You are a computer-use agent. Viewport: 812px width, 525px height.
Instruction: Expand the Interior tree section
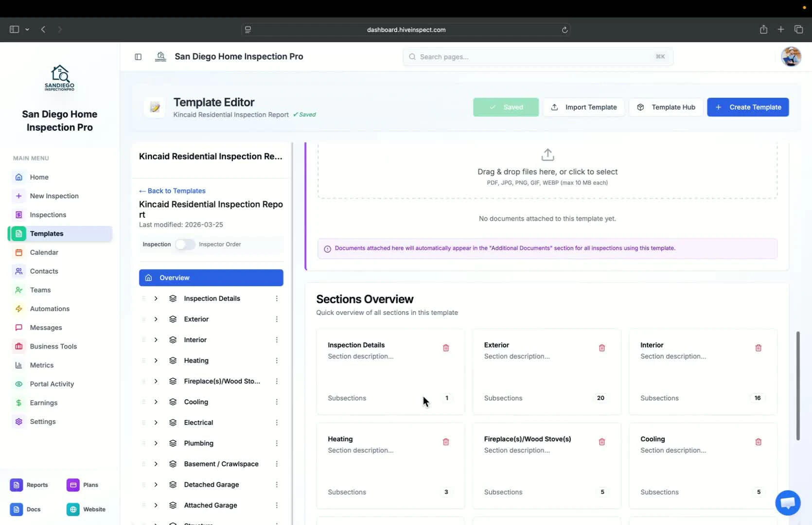click(x=156, y=340)
